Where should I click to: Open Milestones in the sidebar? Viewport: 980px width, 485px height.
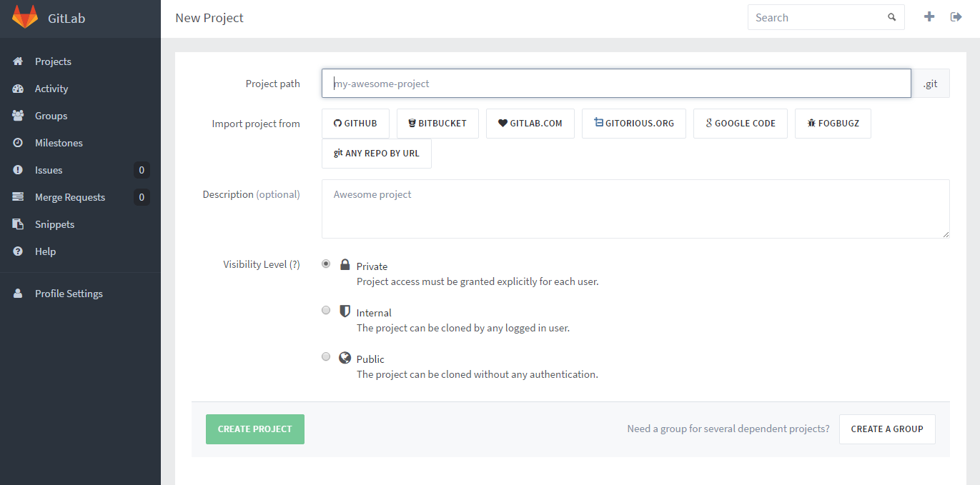point(80,143)
